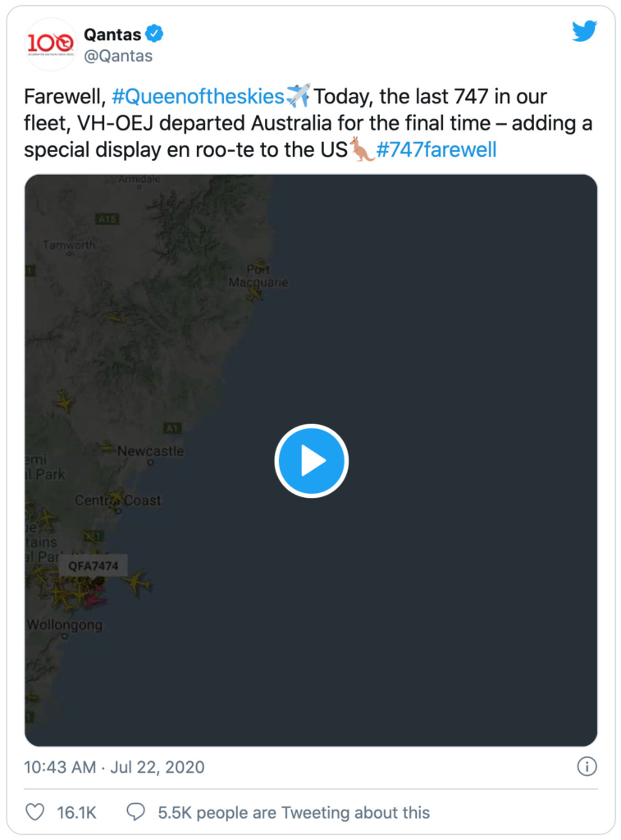Click the tweet info circle icon
The image size is (621, 840).
(x=587, y=767)
